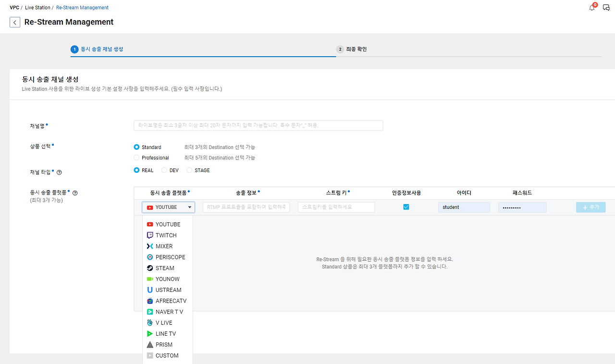Uncheck the 인증정보사용 checkbox
615x364 pixels.
pos(406,207)
